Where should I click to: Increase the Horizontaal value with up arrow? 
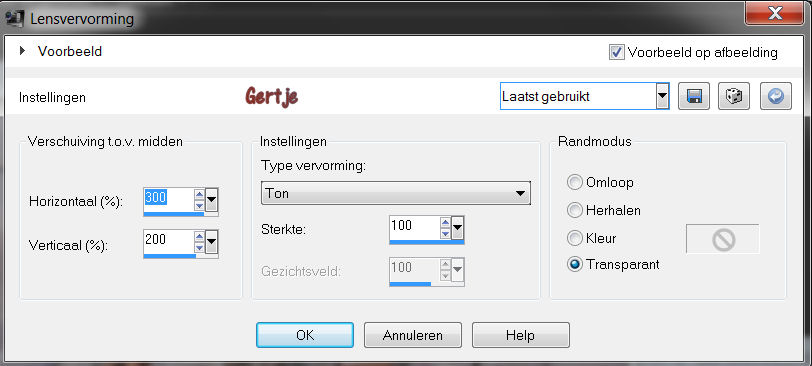199,194
